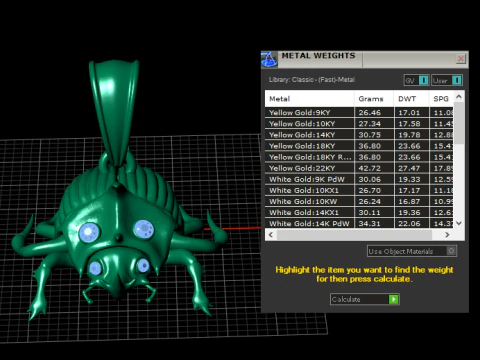480x360 pixels.
Task: Select the Yellow Gold:14KY row
Action: [359, 135]
